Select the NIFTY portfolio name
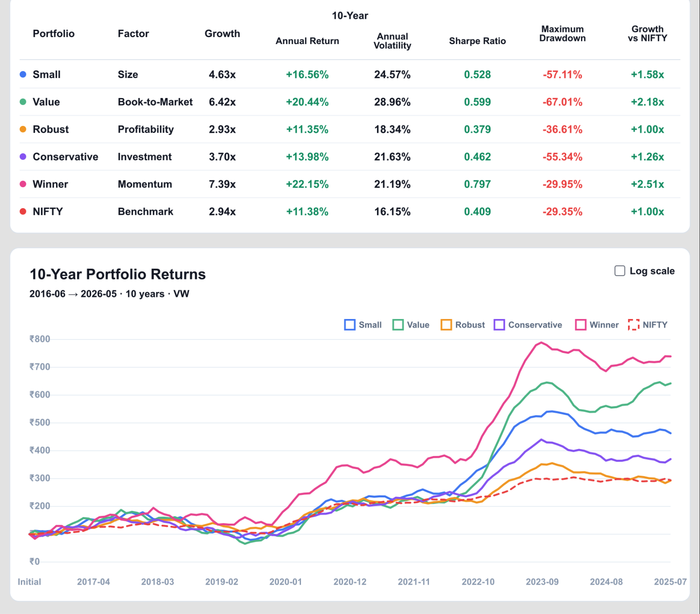 pos(48,212)
